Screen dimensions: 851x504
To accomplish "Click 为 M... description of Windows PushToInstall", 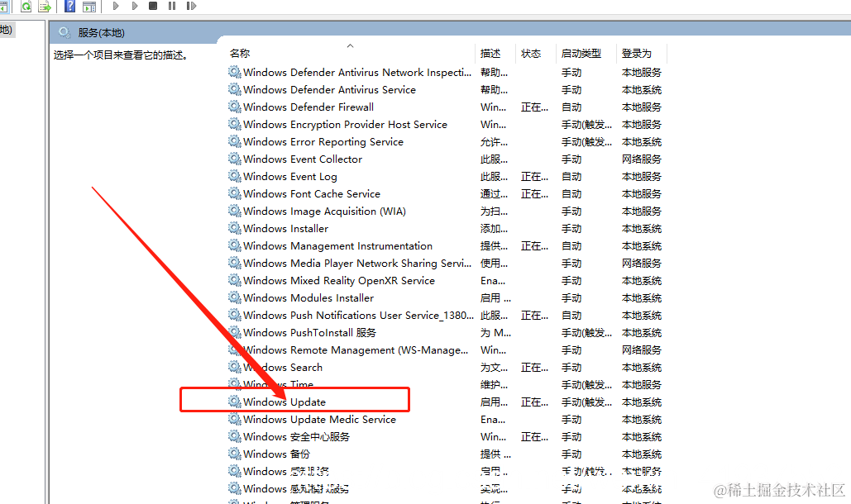I will pyautogui.click(x=495, y=333).
